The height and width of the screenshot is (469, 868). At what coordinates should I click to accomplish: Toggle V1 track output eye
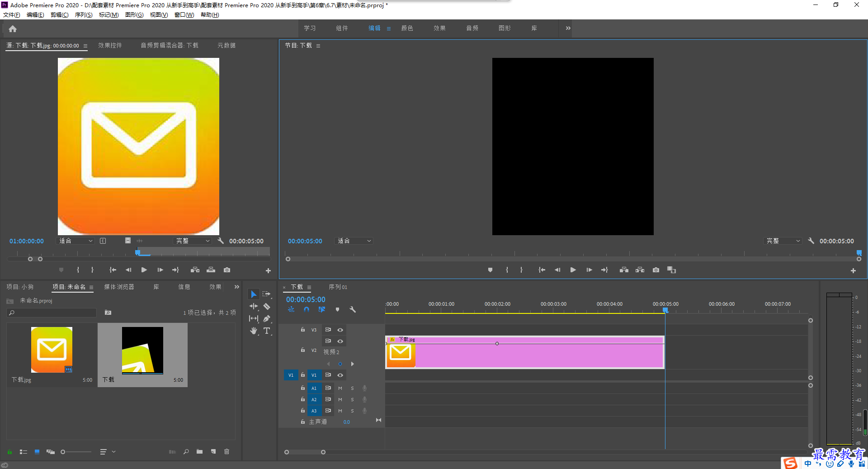point(340,375)
